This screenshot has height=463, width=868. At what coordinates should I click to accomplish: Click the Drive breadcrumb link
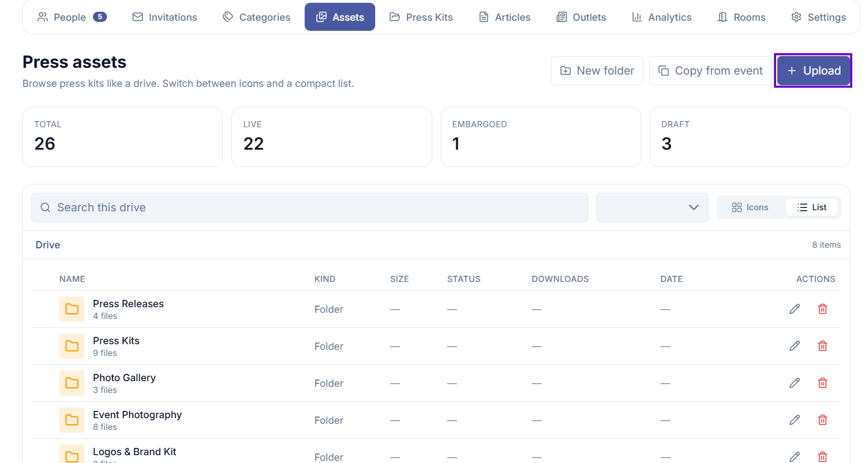[48, 245]
